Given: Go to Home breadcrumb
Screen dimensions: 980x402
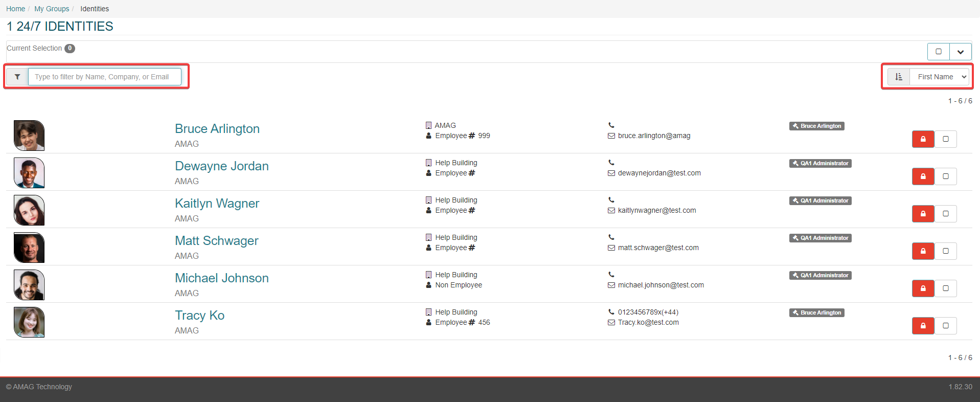Looking at the screenshot, I should pyautogui.click(x=15, y=9).
